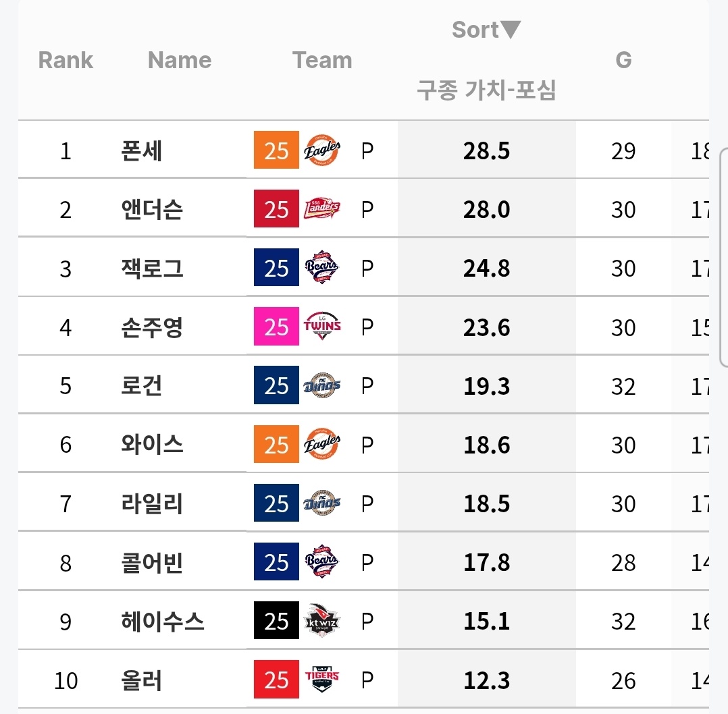Open player 손주영's profile link
The image size is (728, 714).
point(152,327)
